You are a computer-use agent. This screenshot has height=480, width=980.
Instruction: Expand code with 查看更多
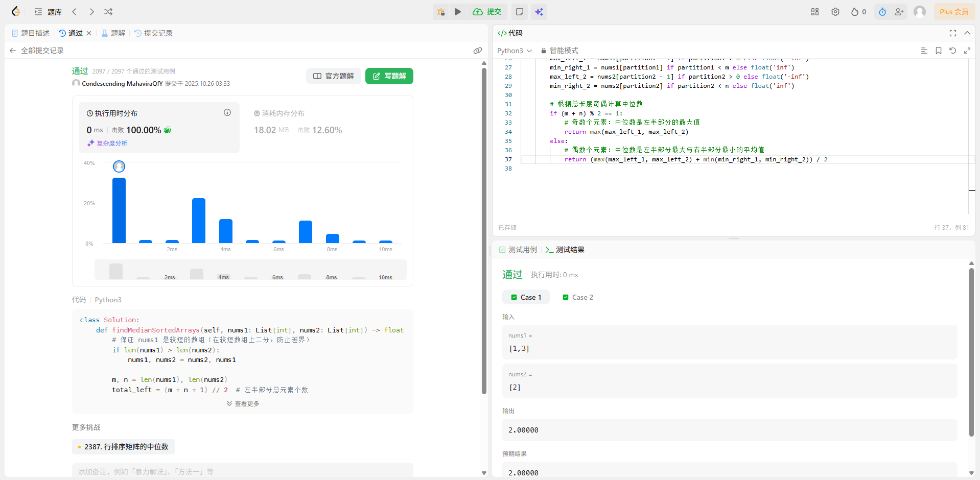click(243, 403)
